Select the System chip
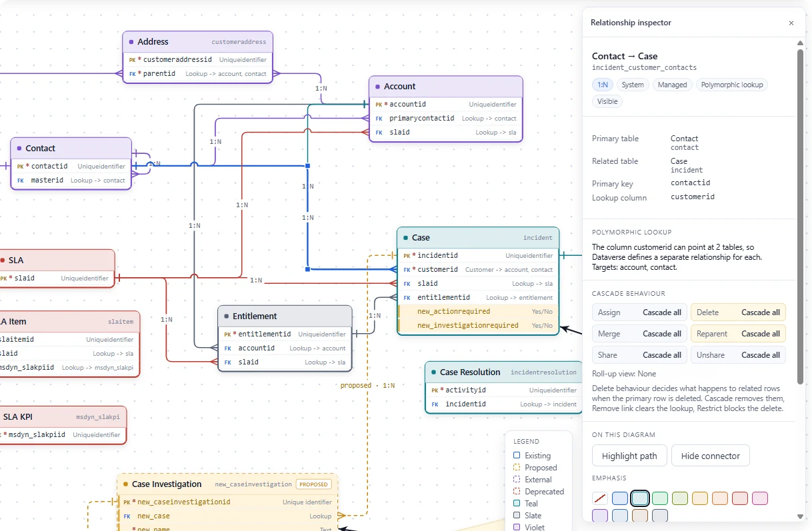This screenshot has height=531, width=812. pyautogui.click(x=633, y=85)
